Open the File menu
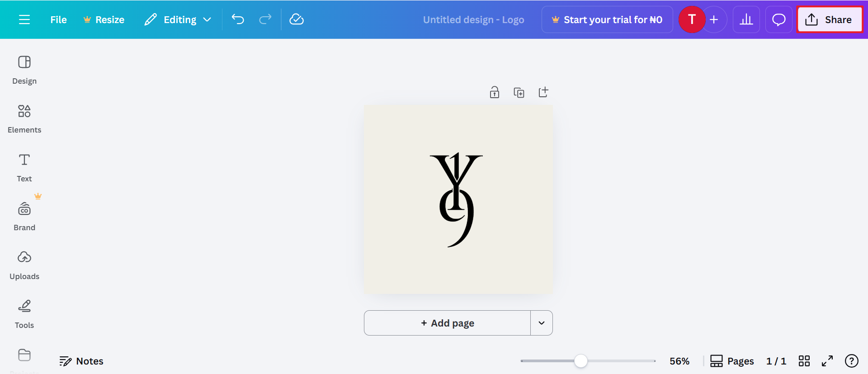This screenshot has height=374, width=868. point(59,19)
